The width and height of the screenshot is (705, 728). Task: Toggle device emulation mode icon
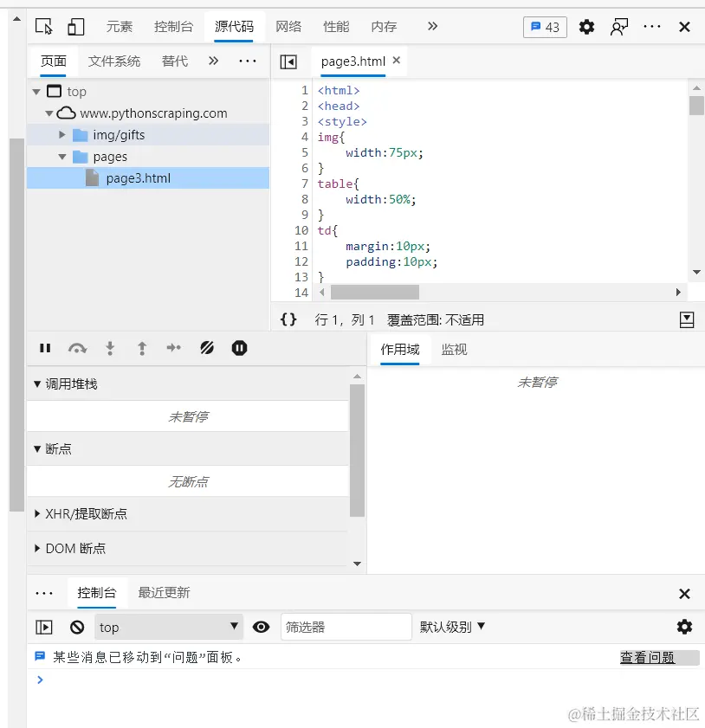pos(75,27)
